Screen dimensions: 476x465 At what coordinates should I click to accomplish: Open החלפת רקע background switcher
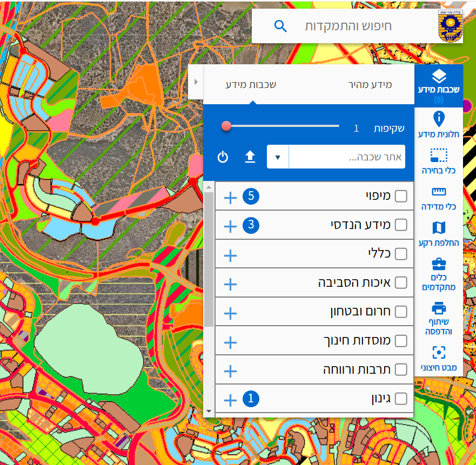(439, 234)
